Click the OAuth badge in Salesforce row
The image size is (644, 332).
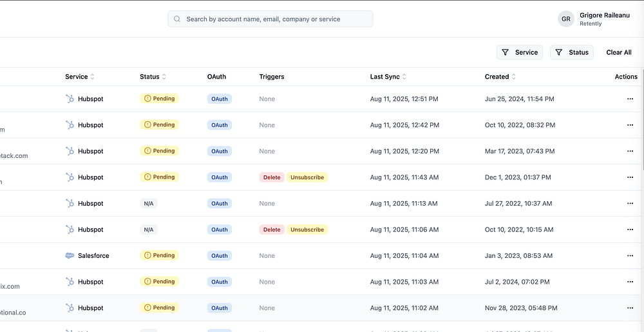pyautogui.click(x=220, y=256)
